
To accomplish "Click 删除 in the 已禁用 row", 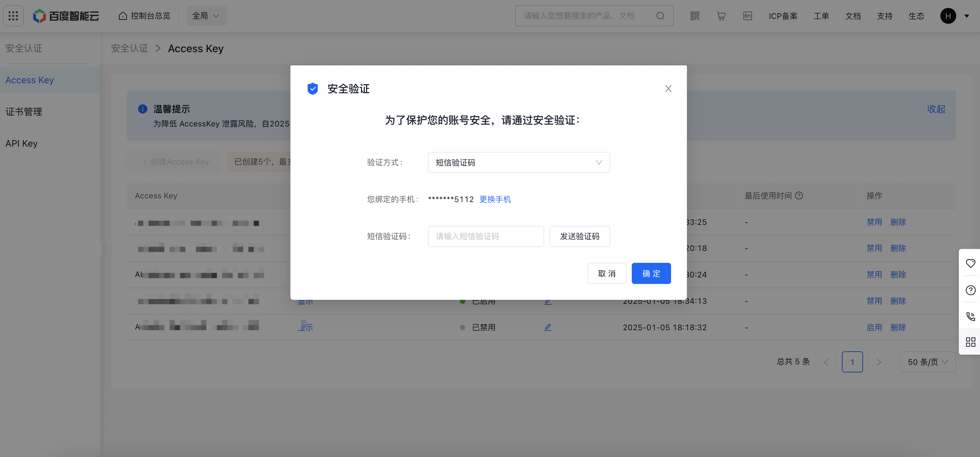I will click(898, 327).
